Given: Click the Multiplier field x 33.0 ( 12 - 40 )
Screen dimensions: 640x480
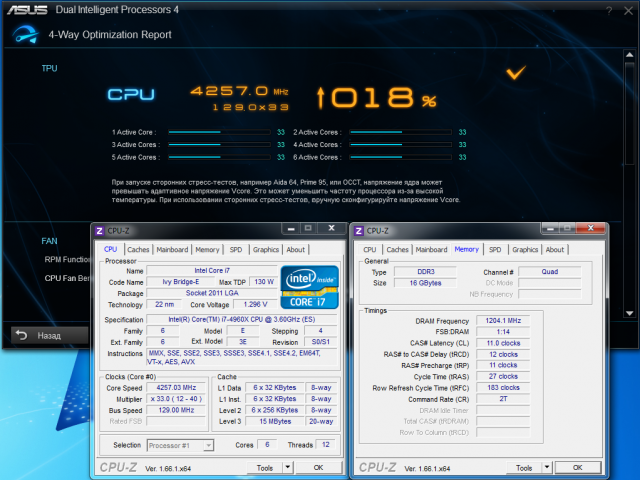Looking at the screenshot, I should 176,399.
